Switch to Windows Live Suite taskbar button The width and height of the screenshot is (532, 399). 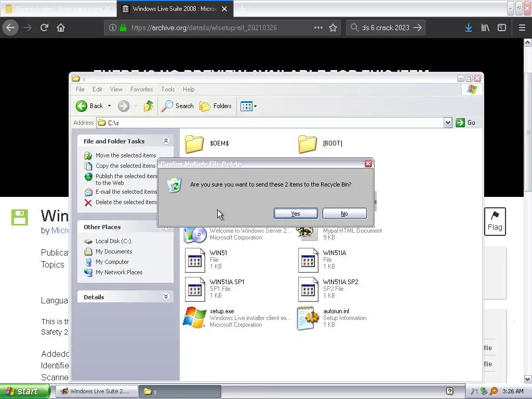pos(96,391)
